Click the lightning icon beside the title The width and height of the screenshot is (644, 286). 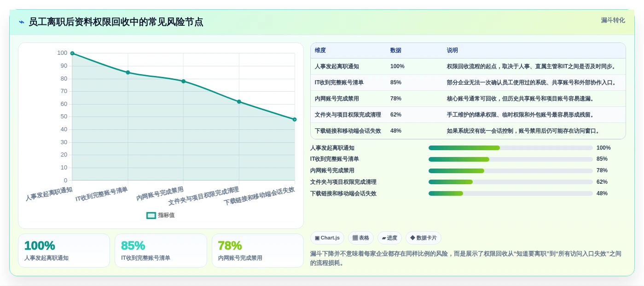(x=22, y=22)
